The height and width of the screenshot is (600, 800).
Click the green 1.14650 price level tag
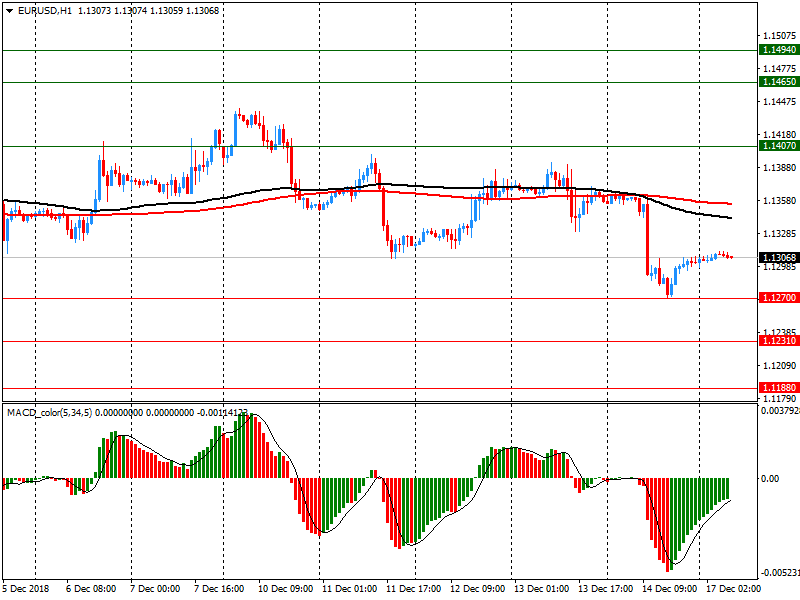pos(778,82)
